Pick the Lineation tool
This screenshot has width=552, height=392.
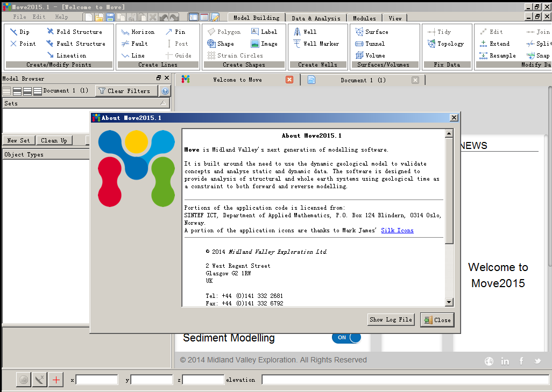pyautogui.click(x=67, y=55)
